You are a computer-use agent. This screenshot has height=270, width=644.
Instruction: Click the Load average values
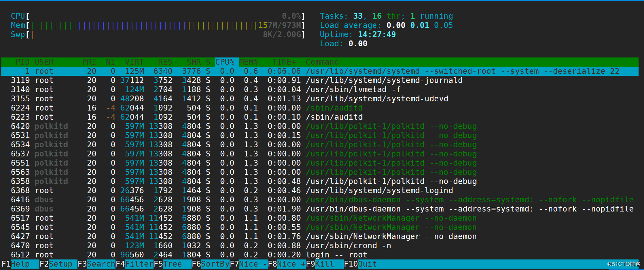coord(420,26)
